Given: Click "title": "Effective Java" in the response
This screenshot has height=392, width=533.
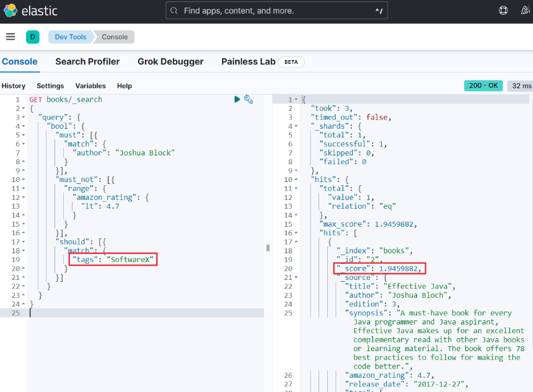Looking at the screenshot, I should [x=400, y=286].
